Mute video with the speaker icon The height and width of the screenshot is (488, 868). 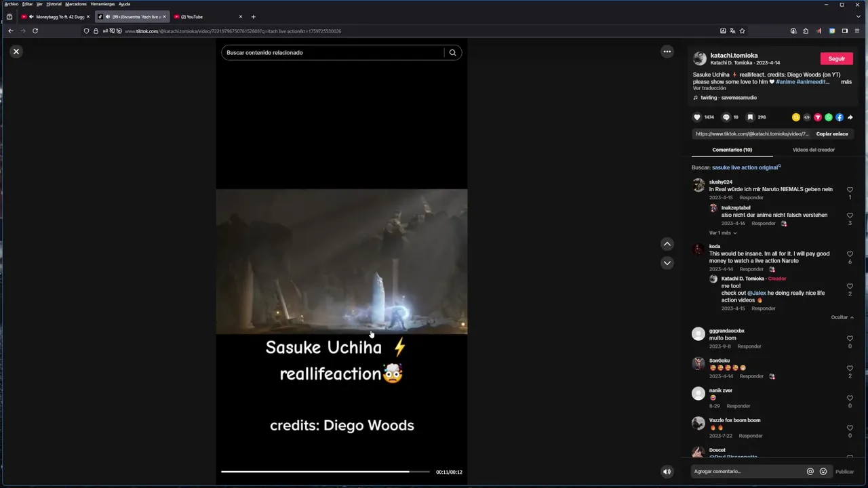tap(667, 472)
